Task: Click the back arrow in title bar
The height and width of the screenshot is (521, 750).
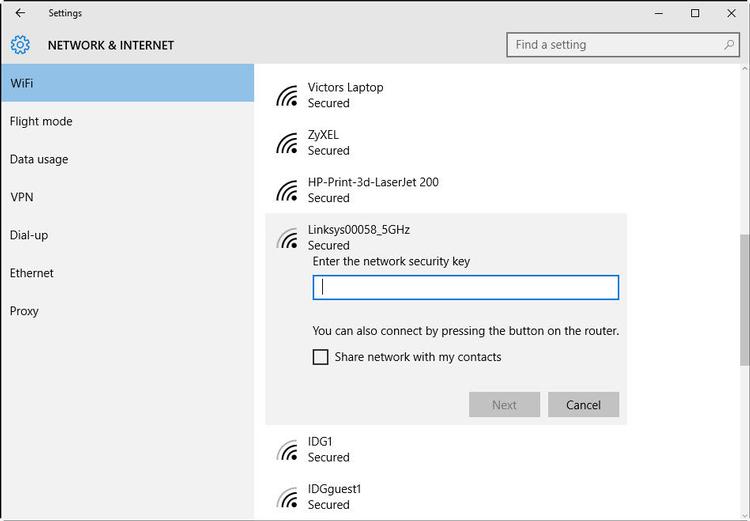Action: click(20, 13)
